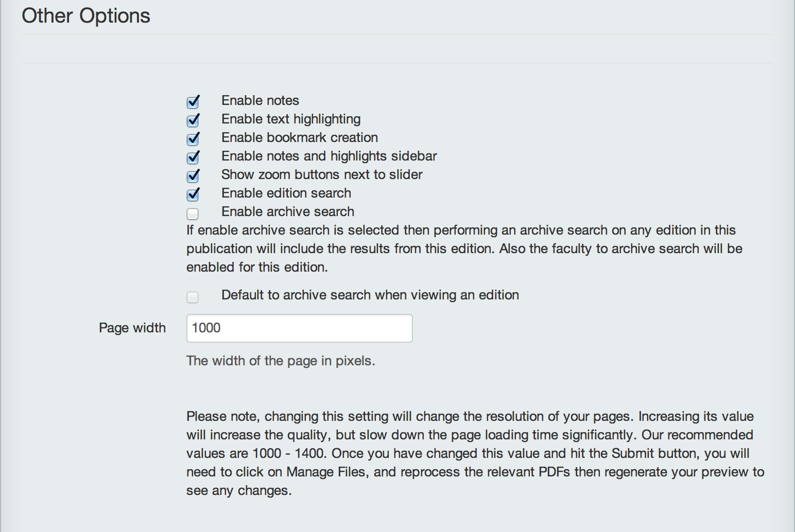Click the 'Enable bookmark creation' label text
795x532 pixels.
click(x=300, y=137)
